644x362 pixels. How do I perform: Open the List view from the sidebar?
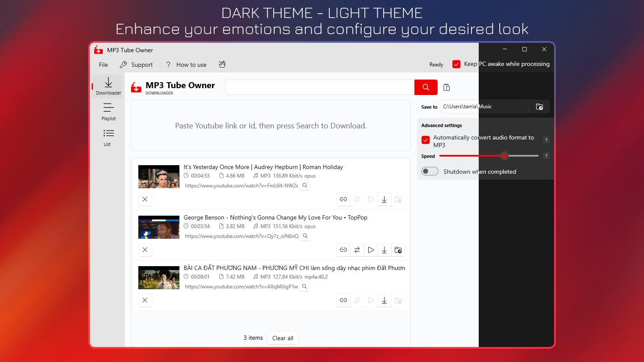tap(107, 137)
